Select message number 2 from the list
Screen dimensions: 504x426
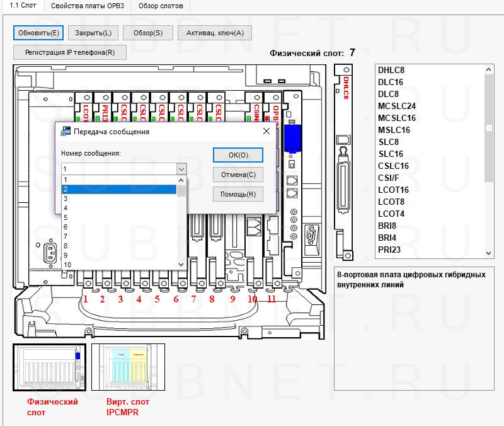click(x=118, y=189)
